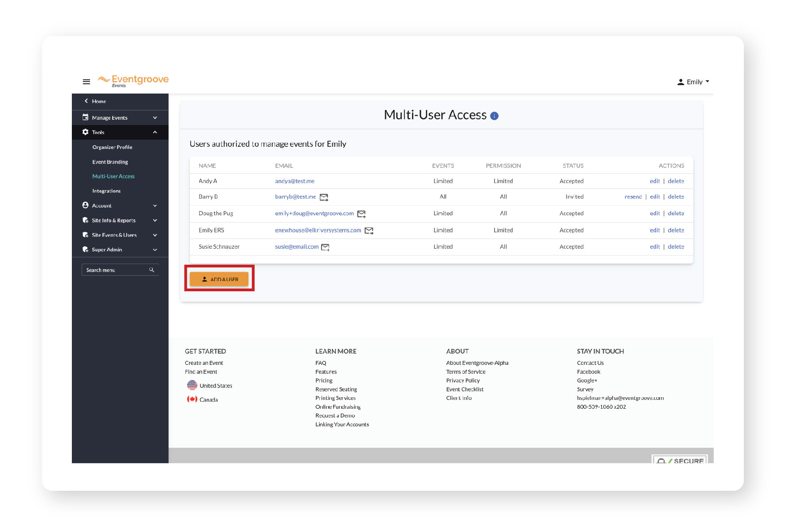Click envelope icon beside enewhouse@elkriversystems.com

369,231
